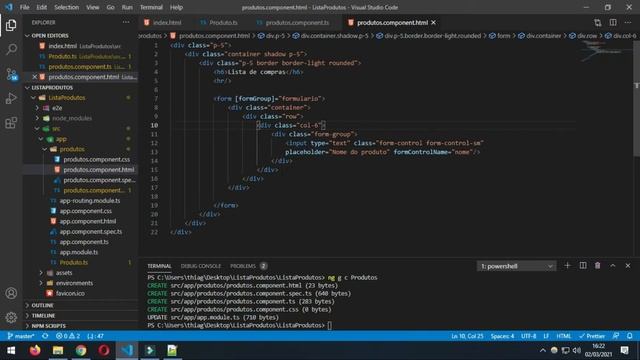Open the Selection menu
The image size is (640, 360).
point(67,7)
